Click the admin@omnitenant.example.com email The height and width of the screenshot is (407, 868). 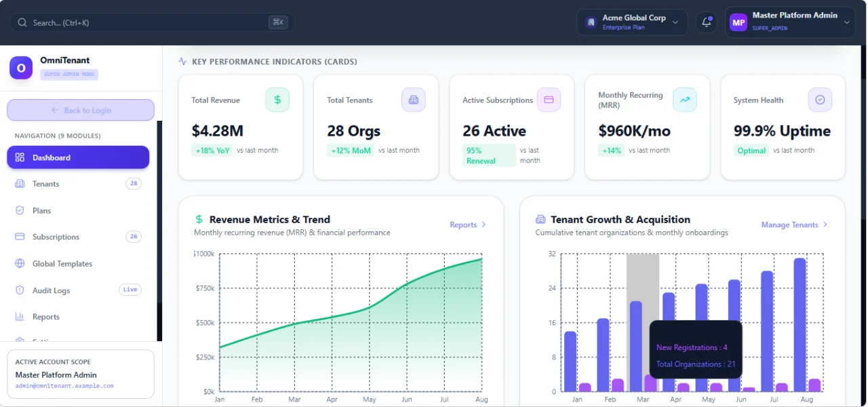[x=64, y=386]
